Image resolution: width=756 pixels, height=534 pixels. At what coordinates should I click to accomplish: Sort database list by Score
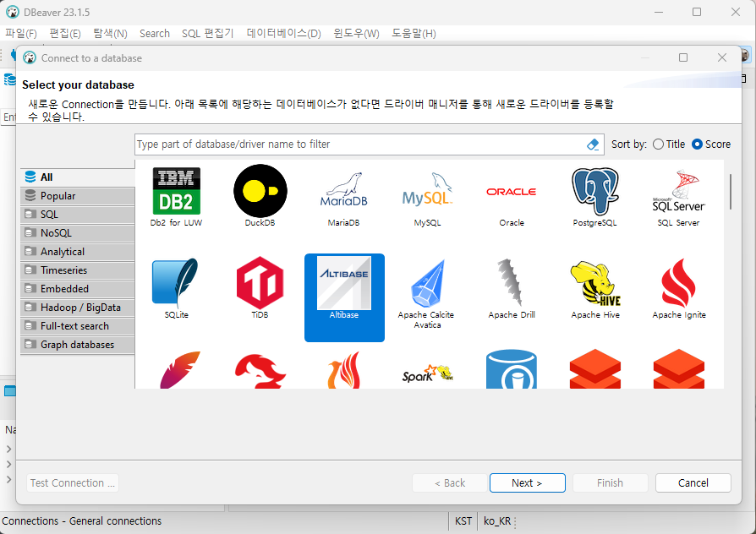point(698,144)
